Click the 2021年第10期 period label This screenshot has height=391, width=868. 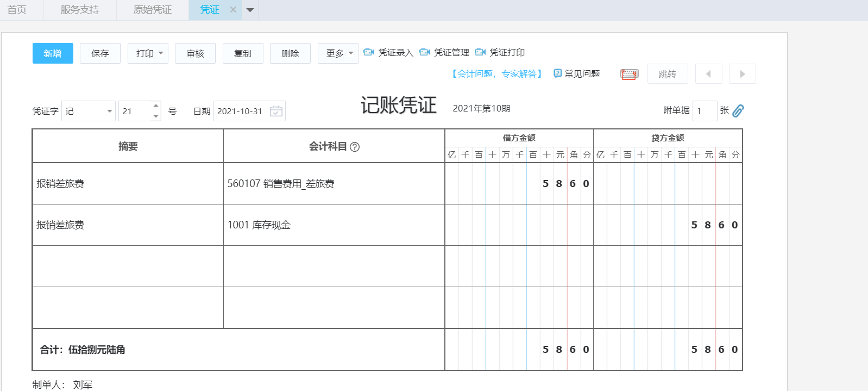click(481, 108)
